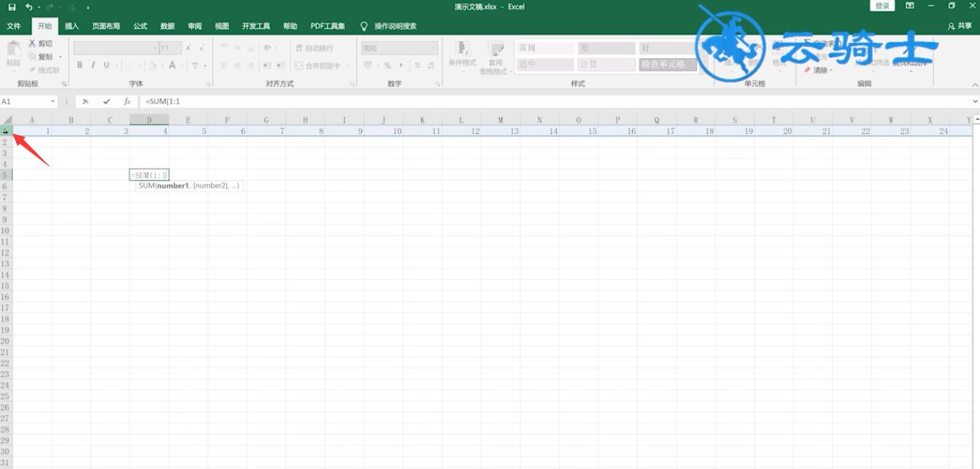Undo the last action
Screen dimensions: 980x469
click(x=28, y=7)
